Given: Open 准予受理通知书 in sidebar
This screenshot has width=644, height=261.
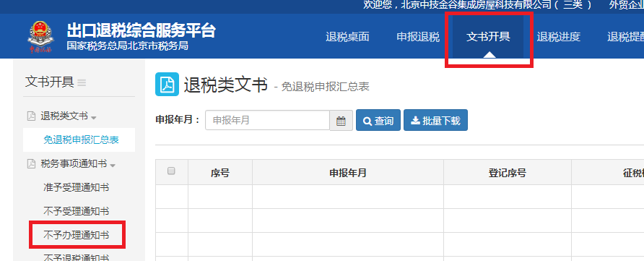Looking at the screenshot, I should click(76, 188).
